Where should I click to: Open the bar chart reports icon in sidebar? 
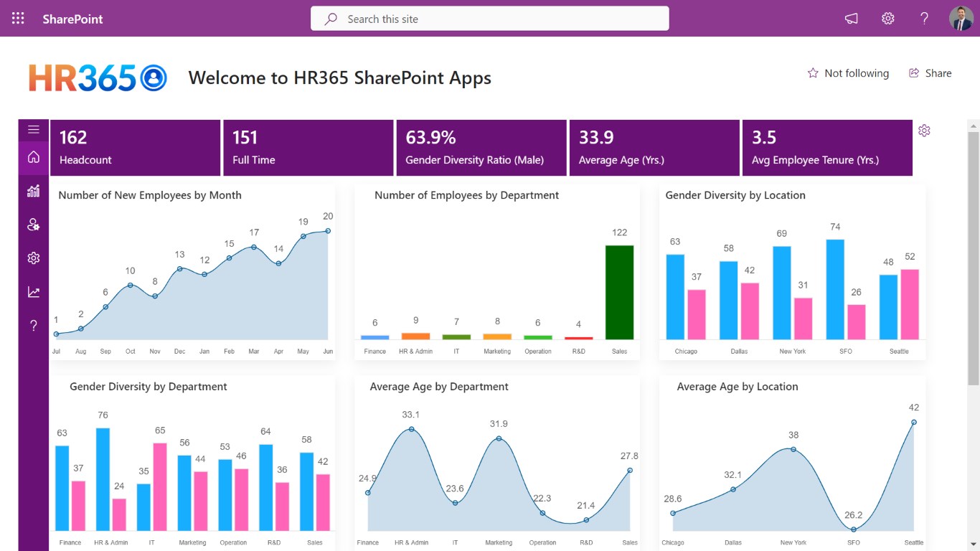point(33,191)
